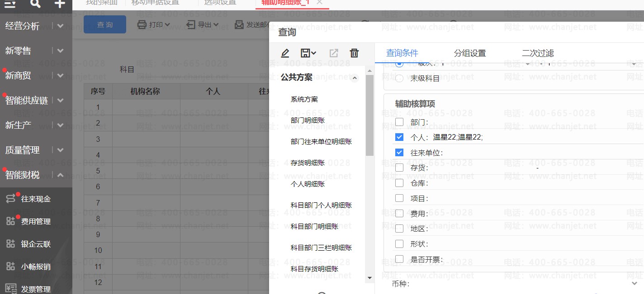This screenshot has height=294, width=644.
Task: Click the scheme list scrollbar down arrow
Action: [x=369, y=278]
